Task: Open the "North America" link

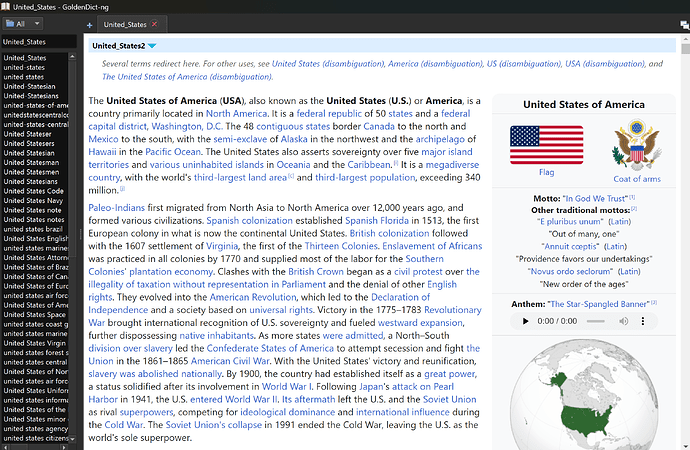Action: coord(236,113)
